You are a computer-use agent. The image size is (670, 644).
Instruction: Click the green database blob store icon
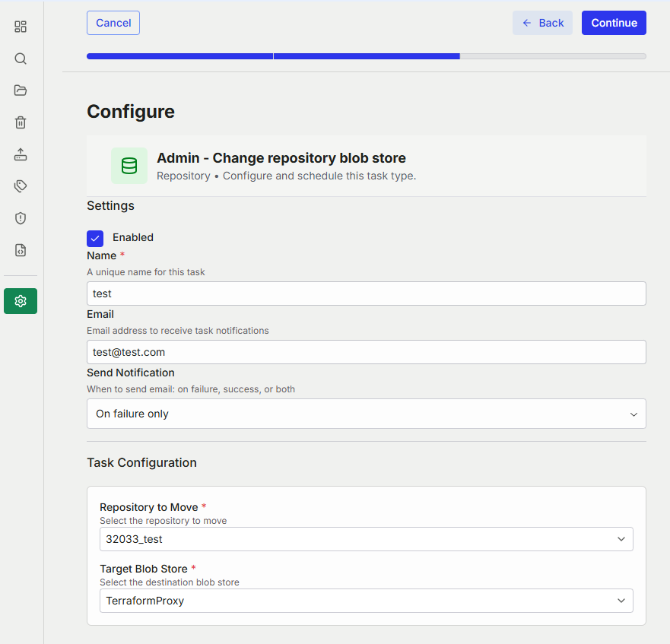[129, 166]
